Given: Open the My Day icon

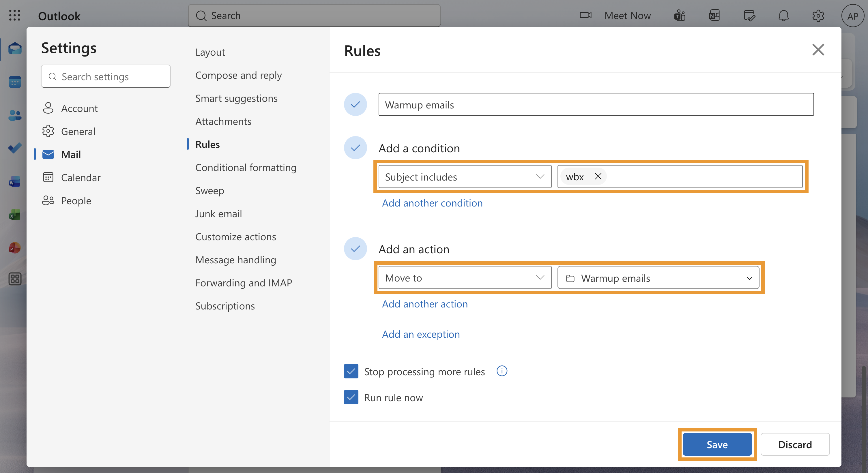Looking at the screenshot, I should 749,16.
